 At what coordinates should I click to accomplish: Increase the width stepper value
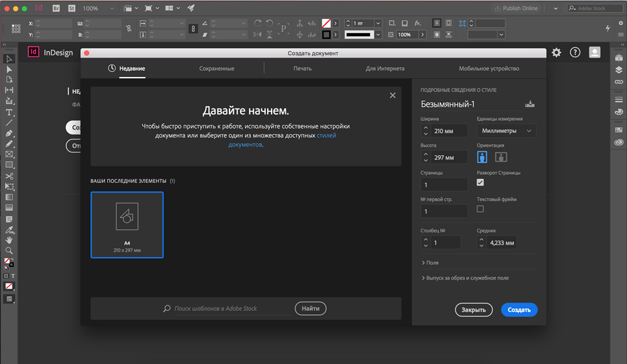[426, 128]
